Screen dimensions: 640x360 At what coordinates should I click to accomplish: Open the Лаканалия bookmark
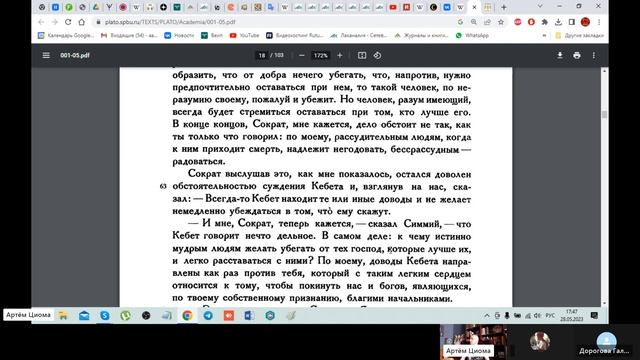(359, 36)
